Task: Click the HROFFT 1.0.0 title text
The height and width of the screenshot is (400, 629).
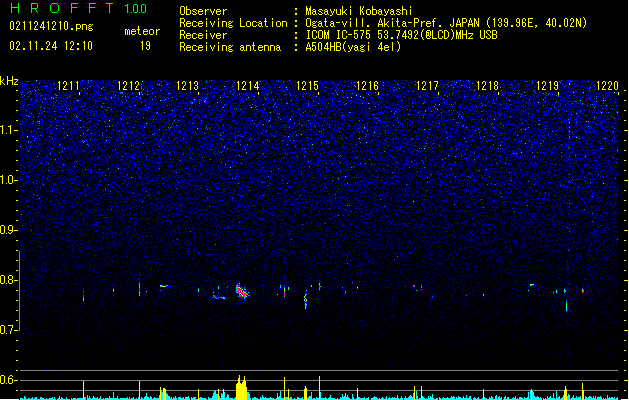Action: (78, 8)
